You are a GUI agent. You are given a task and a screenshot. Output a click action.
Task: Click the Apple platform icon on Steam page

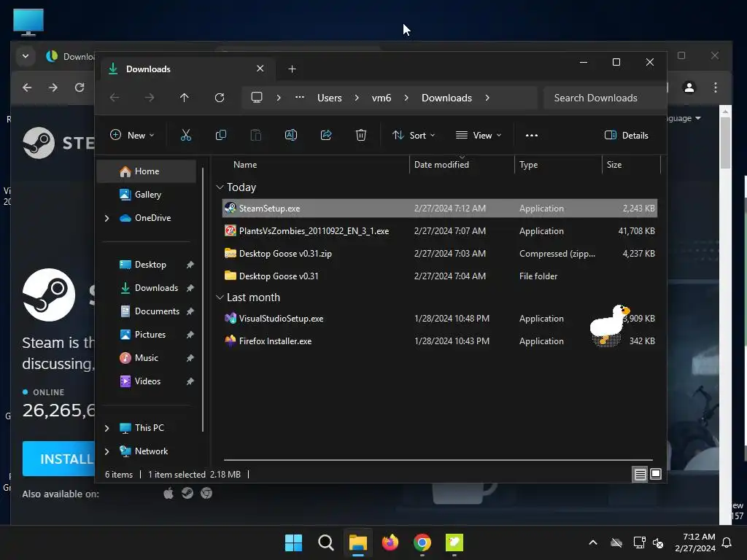point(169,494)
